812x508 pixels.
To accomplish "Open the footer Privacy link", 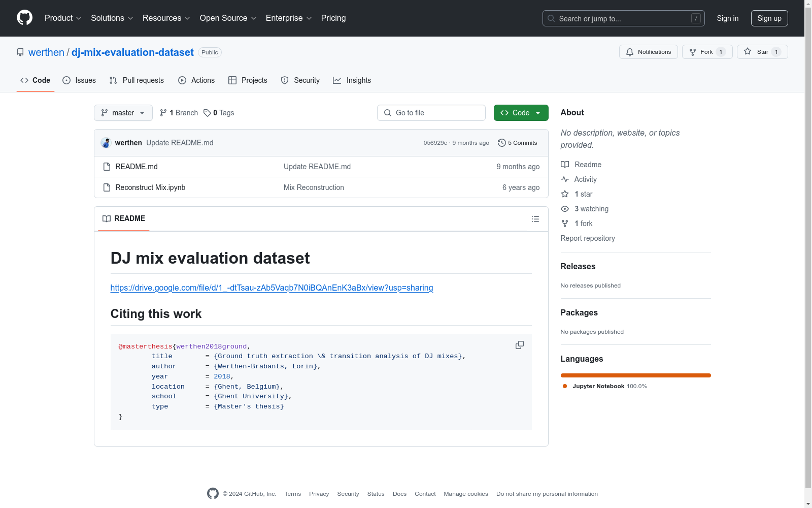I will [319, 494].
